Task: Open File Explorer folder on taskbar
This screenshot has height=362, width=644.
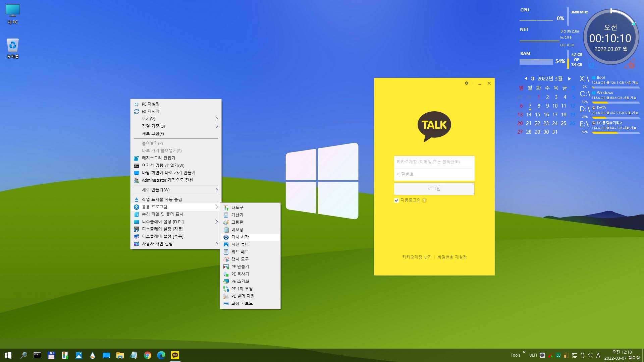Action: point(120,355)
